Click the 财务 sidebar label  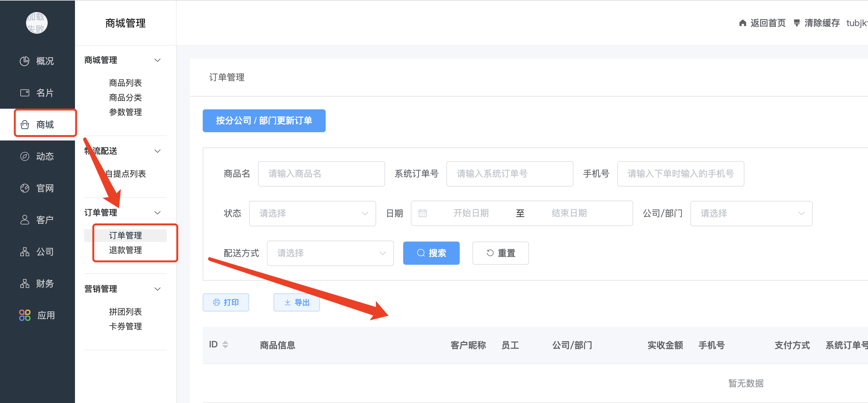pyautogui.click(x=45, y=283)
